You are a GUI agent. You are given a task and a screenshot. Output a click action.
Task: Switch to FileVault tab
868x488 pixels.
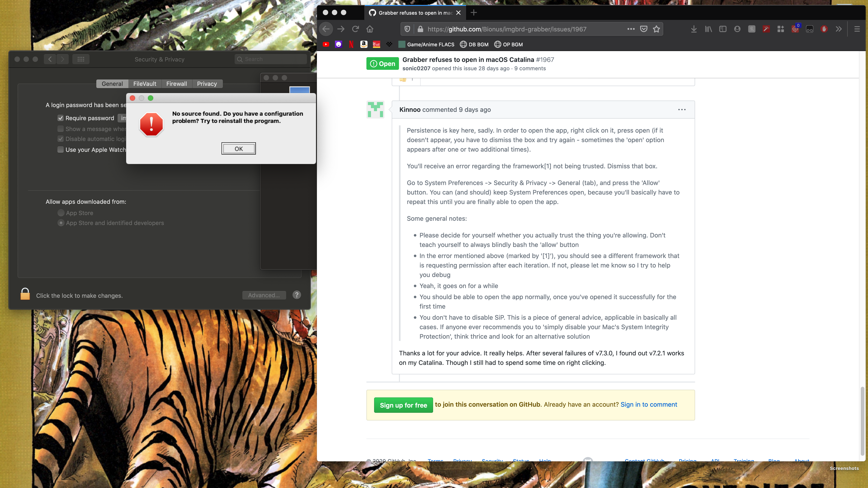pyautogui.click(x=145, y=84)
